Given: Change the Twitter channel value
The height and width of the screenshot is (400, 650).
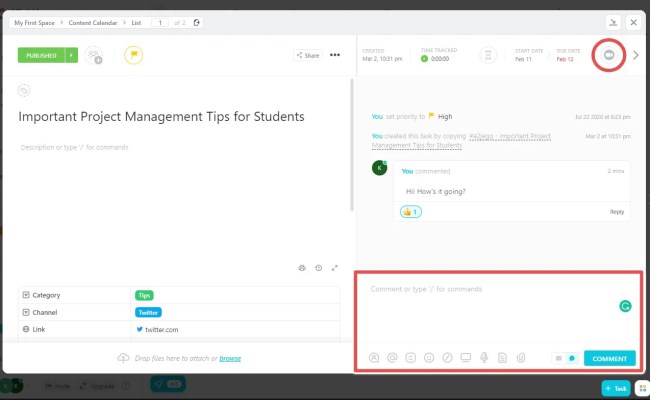Looking at the screenshot, I should pyautogui.click(x=148, y=312).
